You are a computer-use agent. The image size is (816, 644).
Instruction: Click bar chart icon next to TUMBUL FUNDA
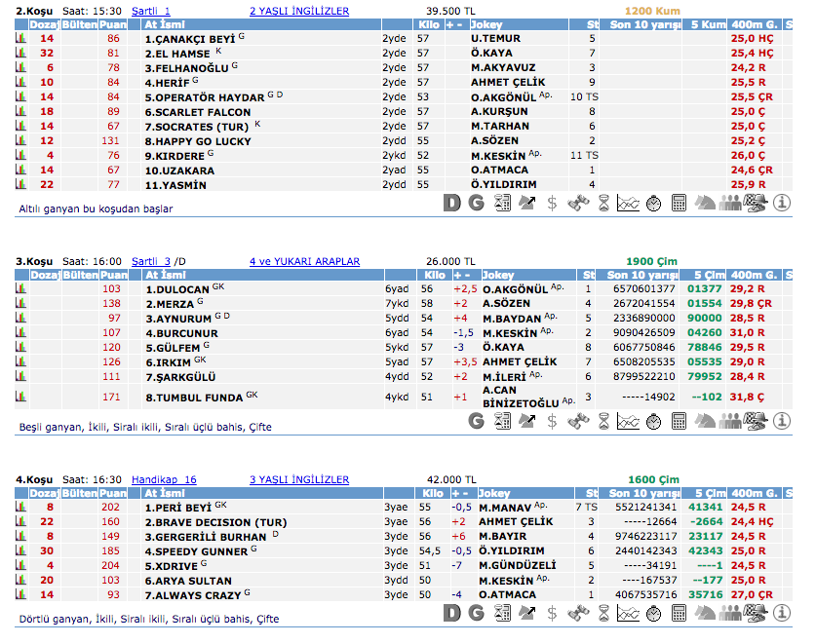(21, 397)
